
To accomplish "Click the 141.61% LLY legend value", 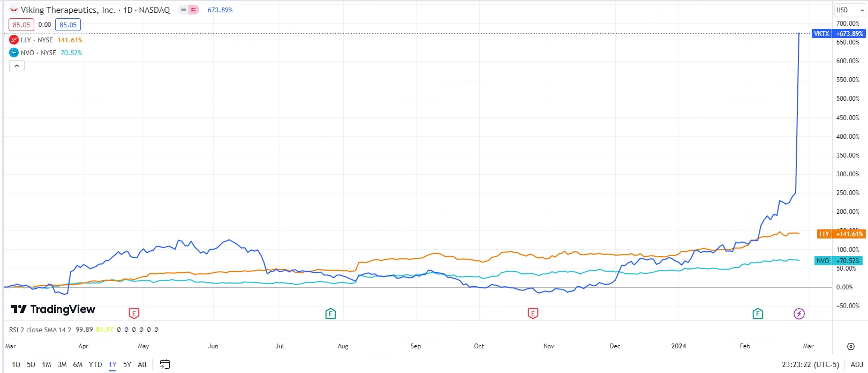I will coord(70,40).
